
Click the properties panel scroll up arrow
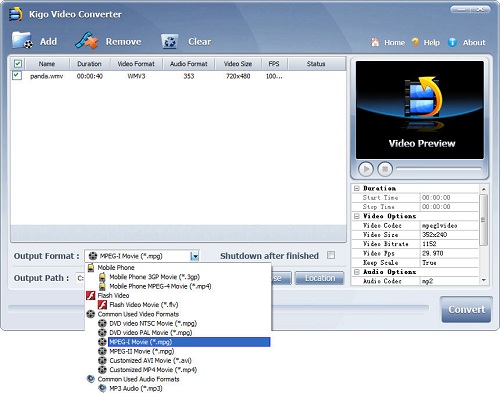[483, 189]
